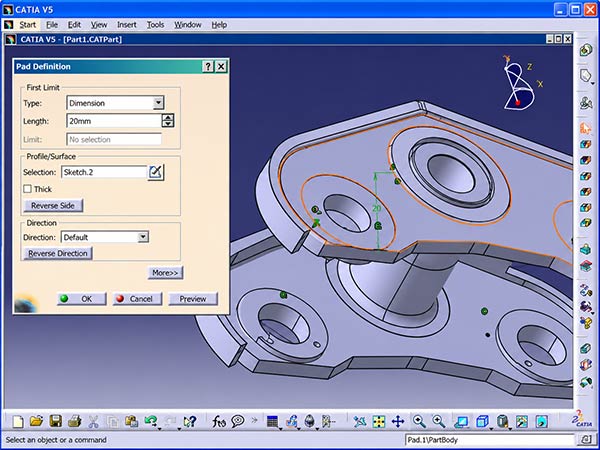This screenshot has width=600, height=450.
Task: Open a file using the folder icon
Action: pos(36,421)
